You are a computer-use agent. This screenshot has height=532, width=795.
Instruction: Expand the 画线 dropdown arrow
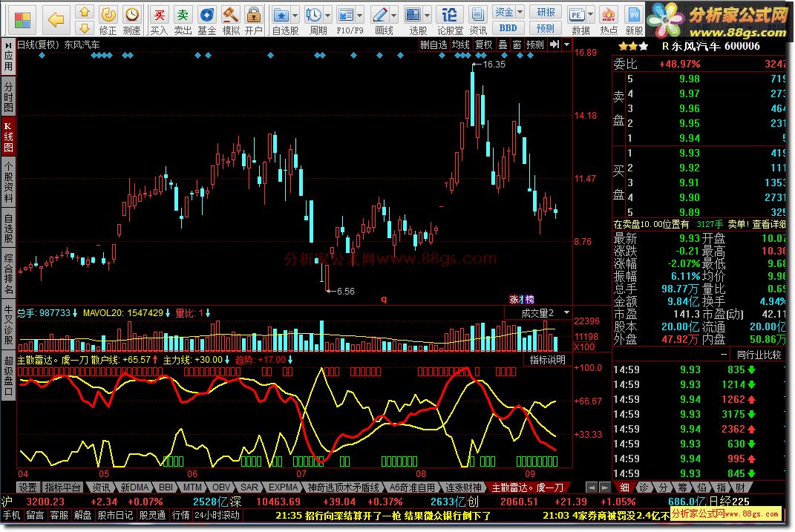pyautogui.click(x=394, y=16)
